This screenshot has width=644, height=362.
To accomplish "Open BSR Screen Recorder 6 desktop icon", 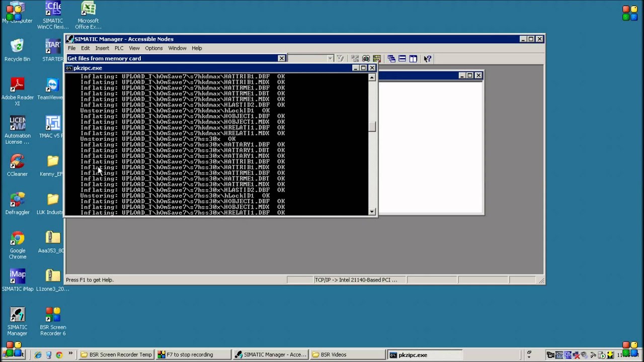I will 53,321.
